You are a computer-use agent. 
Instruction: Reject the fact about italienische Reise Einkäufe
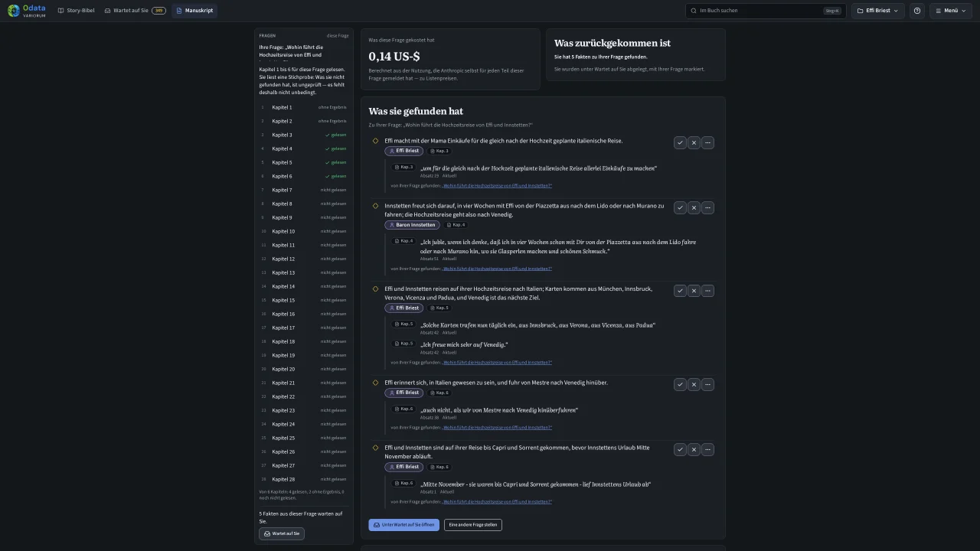[x=694, y=143]
